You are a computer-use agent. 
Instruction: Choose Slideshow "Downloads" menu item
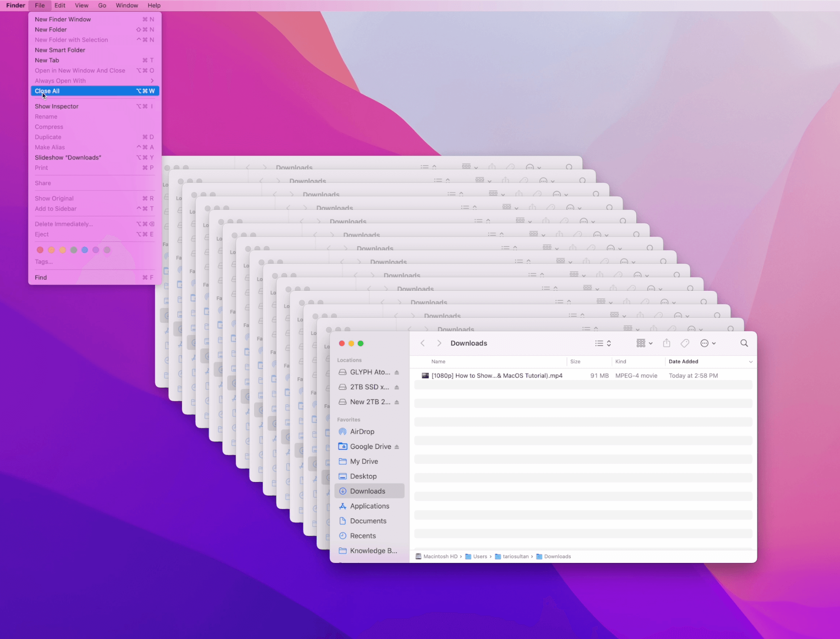[x=95, y=157]
